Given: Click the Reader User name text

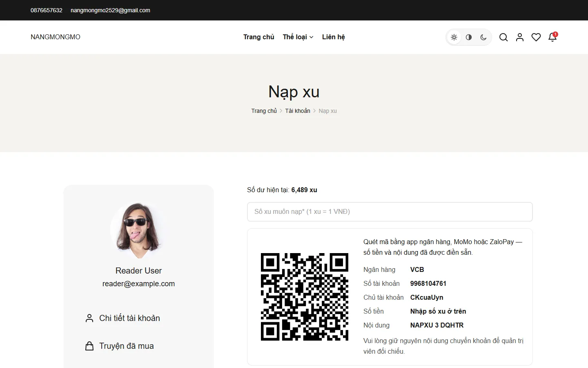Looking at the screenshot, I should (x=139, y=271).
